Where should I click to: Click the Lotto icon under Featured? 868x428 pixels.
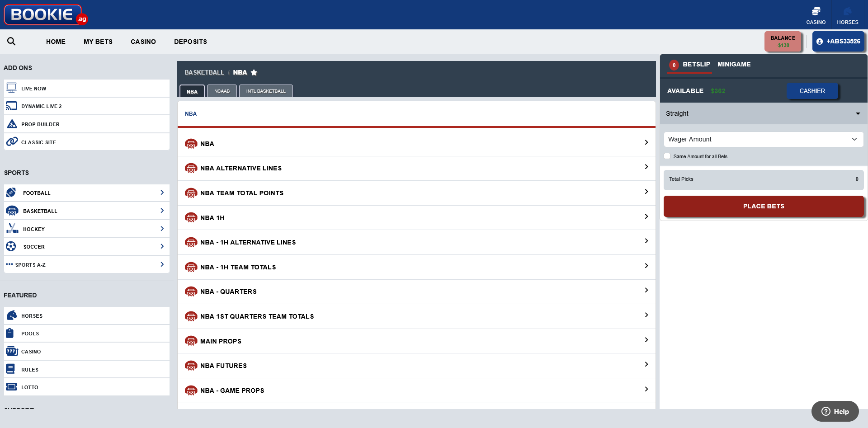click(11, 386)
